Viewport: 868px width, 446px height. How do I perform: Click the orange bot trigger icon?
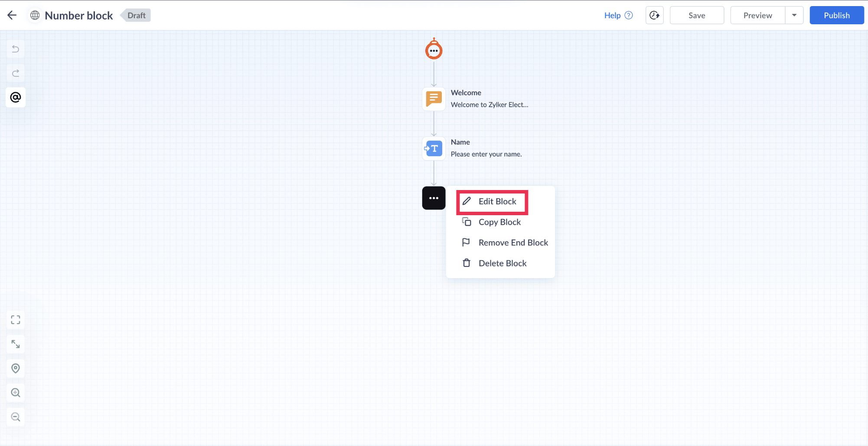pos(434,49)
